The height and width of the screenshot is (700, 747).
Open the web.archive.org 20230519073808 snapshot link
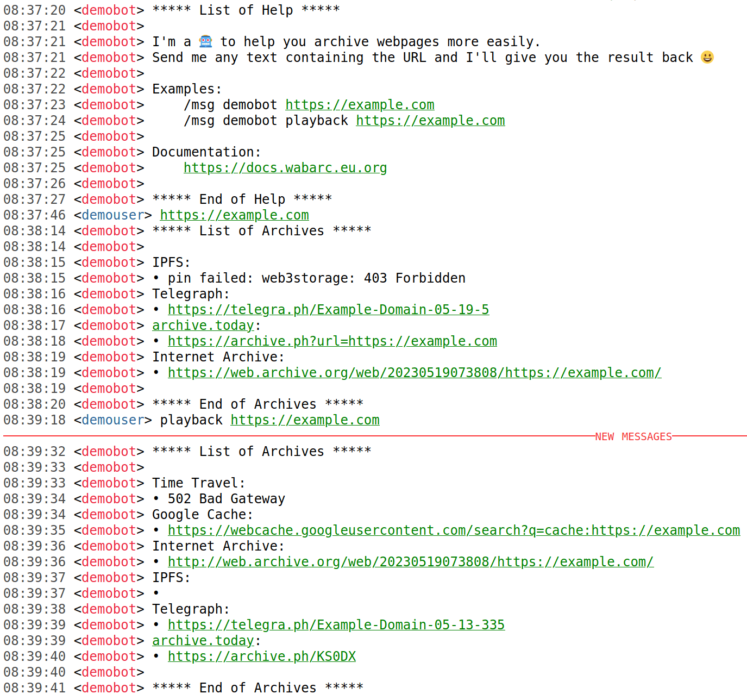point(415,372)
